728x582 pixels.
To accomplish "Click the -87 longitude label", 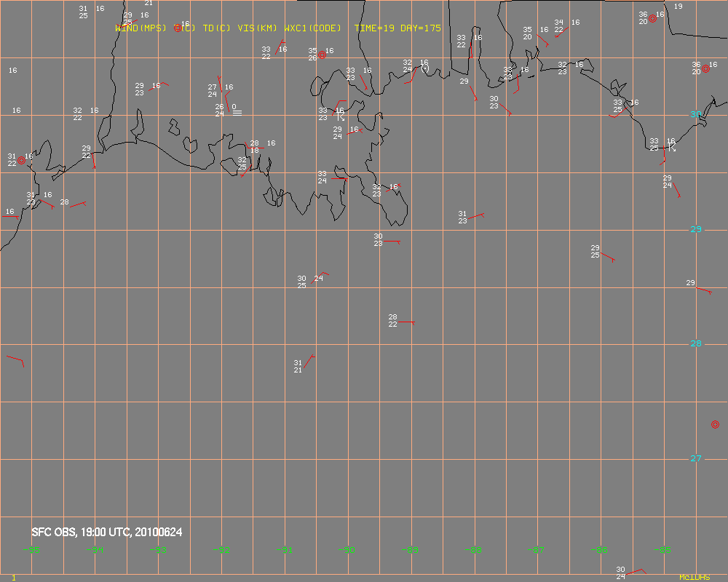I will tap(536, 550).
